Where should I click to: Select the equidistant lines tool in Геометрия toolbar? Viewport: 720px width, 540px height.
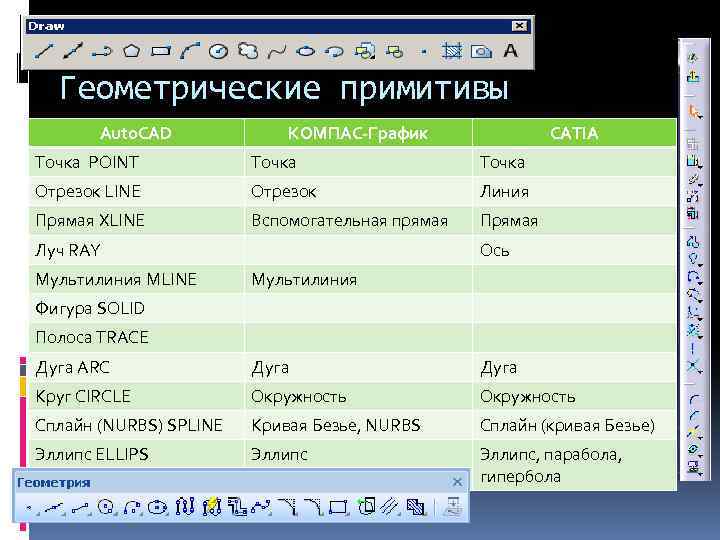tap(390, 506)
